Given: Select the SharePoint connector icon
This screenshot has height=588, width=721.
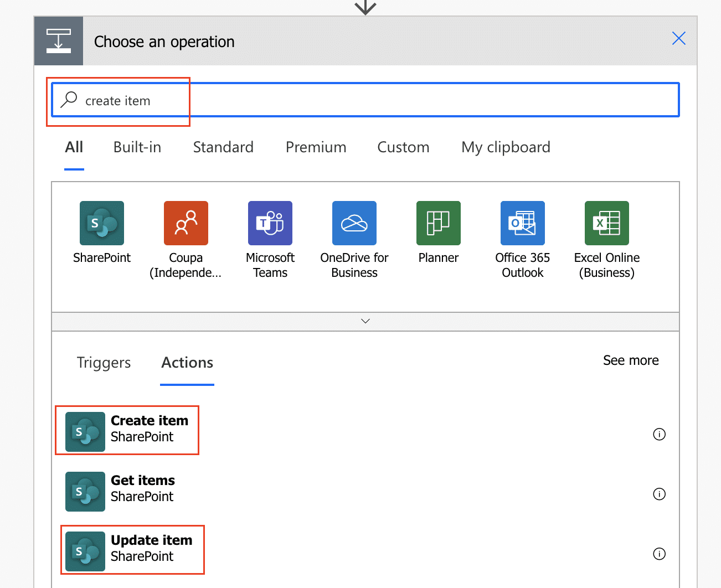Looking at the screenshot, I should 102,223.
